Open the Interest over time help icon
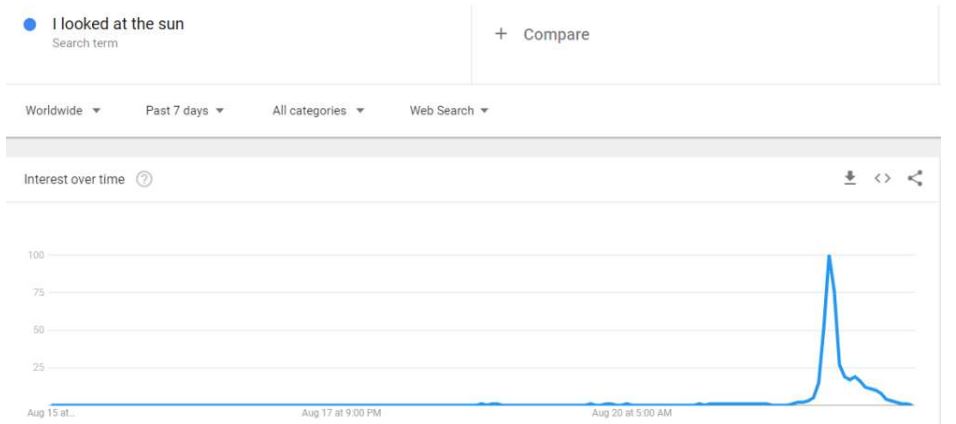Screen dimensions: 956x424 tap(145, 179)
